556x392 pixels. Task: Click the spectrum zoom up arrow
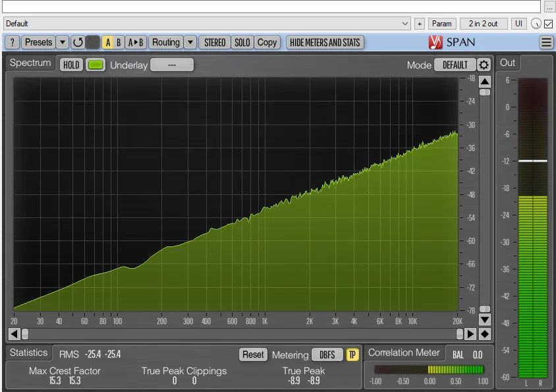pyautogui.click(x=484, y=81)
